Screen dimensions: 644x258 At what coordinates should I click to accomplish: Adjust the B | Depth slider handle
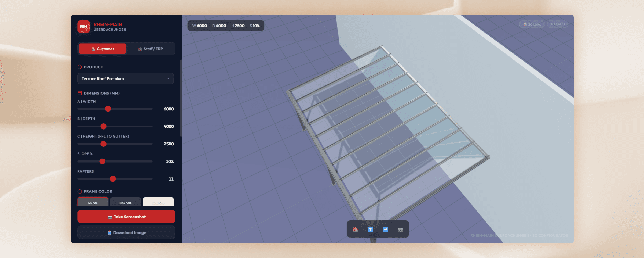pos(103,126)
